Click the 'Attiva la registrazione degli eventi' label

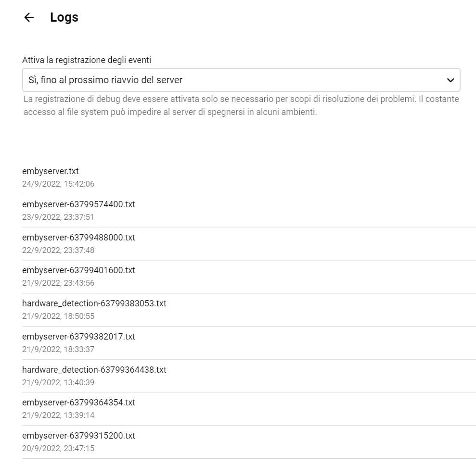click(87, 60)
